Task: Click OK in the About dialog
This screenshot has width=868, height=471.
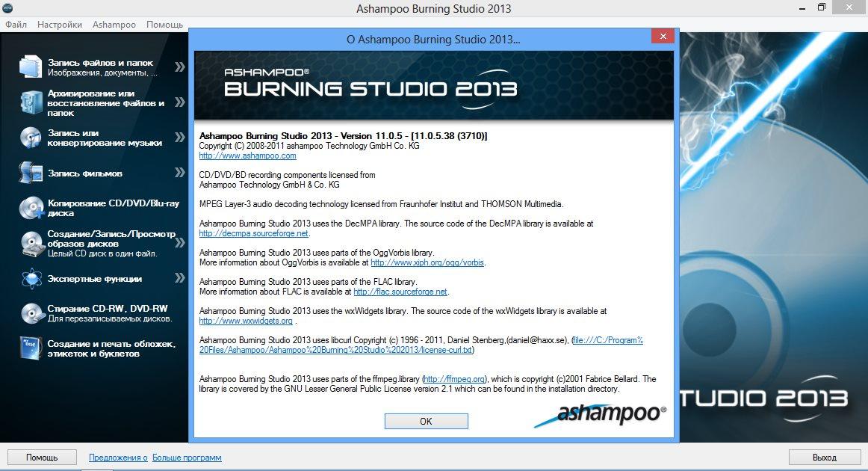Action: point(427,421)
